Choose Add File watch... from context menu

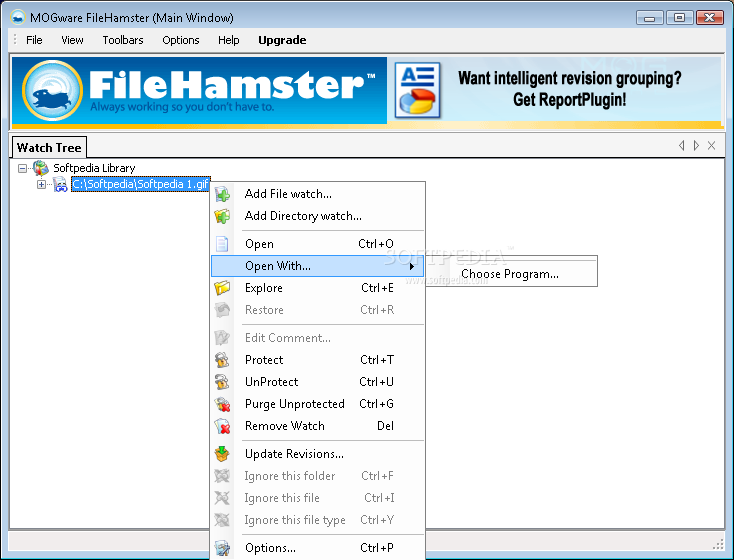[x=318, y=194]
